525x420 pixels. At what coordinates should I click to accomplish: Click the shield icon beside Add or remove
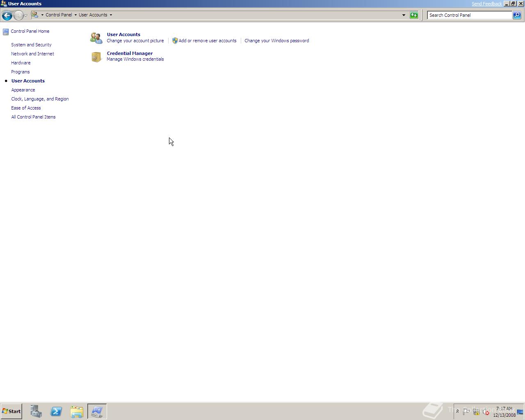click(x=175, y=41)
